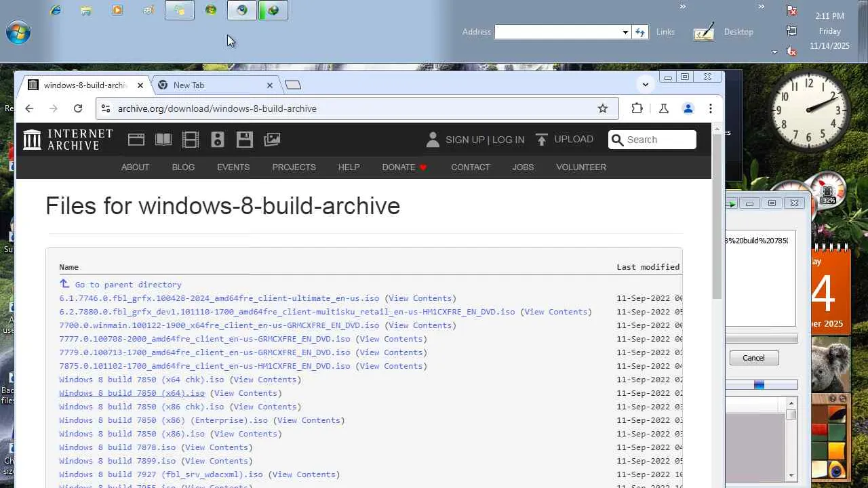The width and height of the screenshot is (868, 488).
Task: Close the New Tab tab
Action: (x=270, y=85)
